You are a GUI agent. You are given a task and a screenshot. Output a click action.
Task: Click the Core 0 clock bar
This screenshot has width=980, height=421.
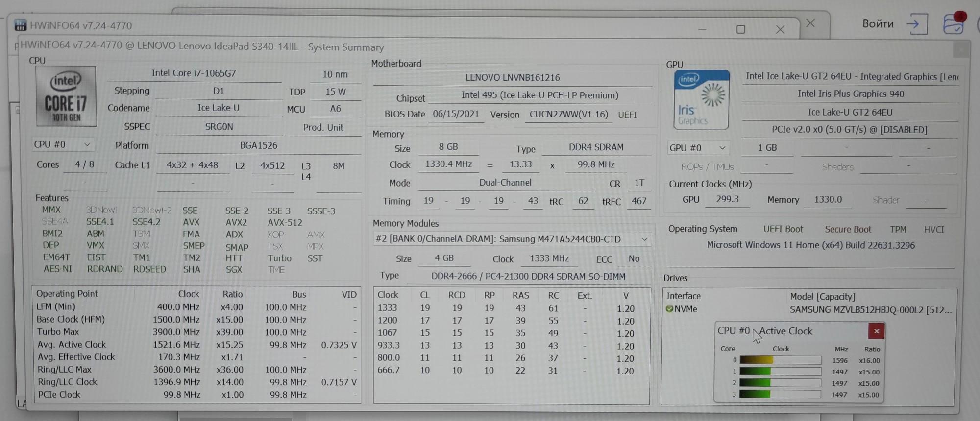pyautogui.click(x=780, y=360)
